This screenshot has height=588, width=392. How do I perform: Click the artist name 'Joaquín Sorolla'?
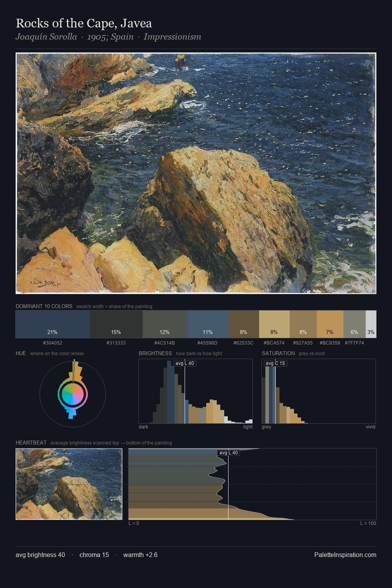click(46, 37)
